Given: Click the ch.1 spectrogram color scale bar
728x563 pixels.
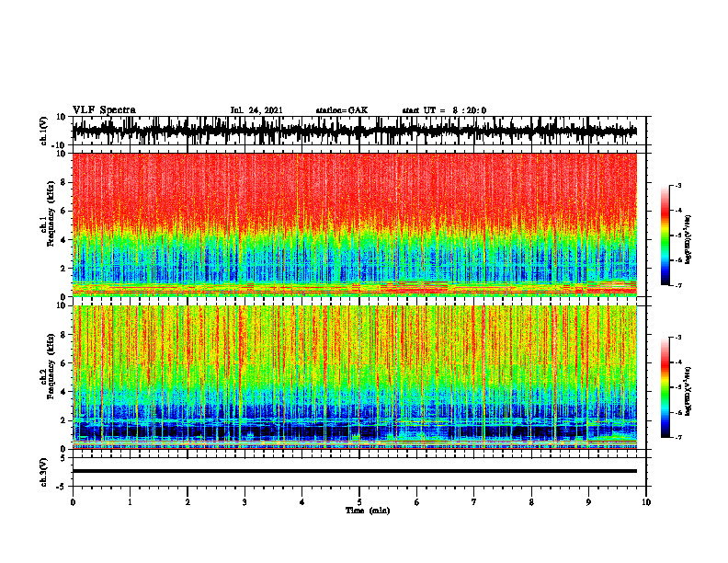Looking at the screenshot, I should pos(665,236).
